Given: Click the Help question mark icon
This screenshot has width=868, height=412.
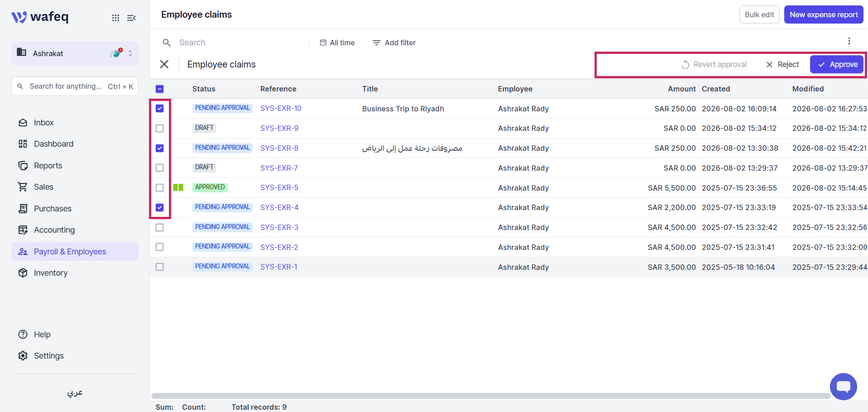Looking at the screenshot, I should click(23, 335).
